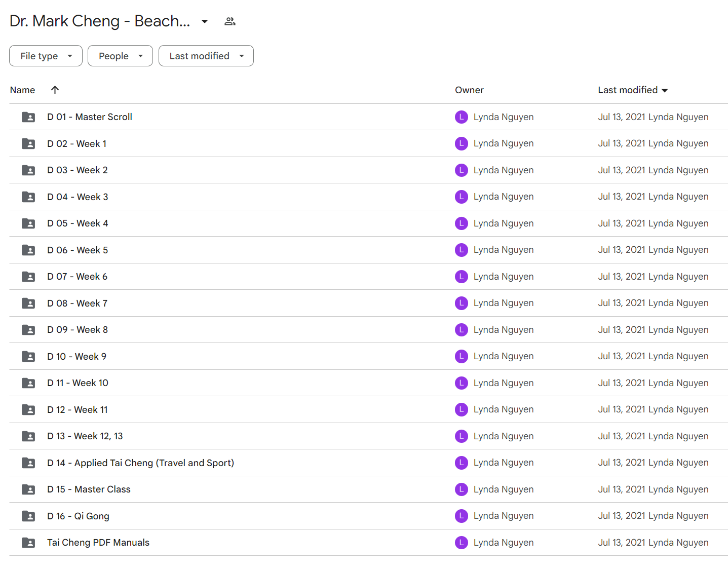Select the folder name D 15 - Master Class
728x570 pixels.
89,489
